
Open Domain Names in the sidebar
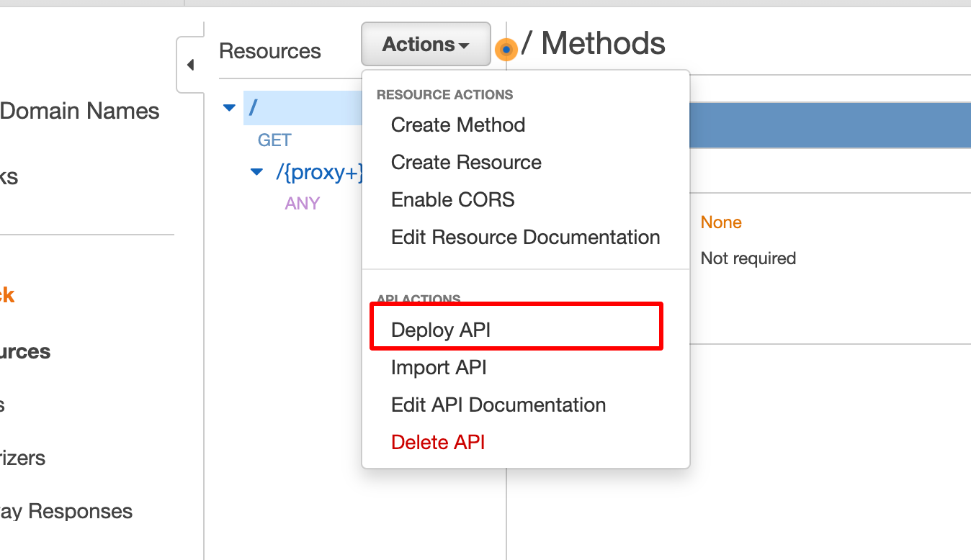point(79,112)
